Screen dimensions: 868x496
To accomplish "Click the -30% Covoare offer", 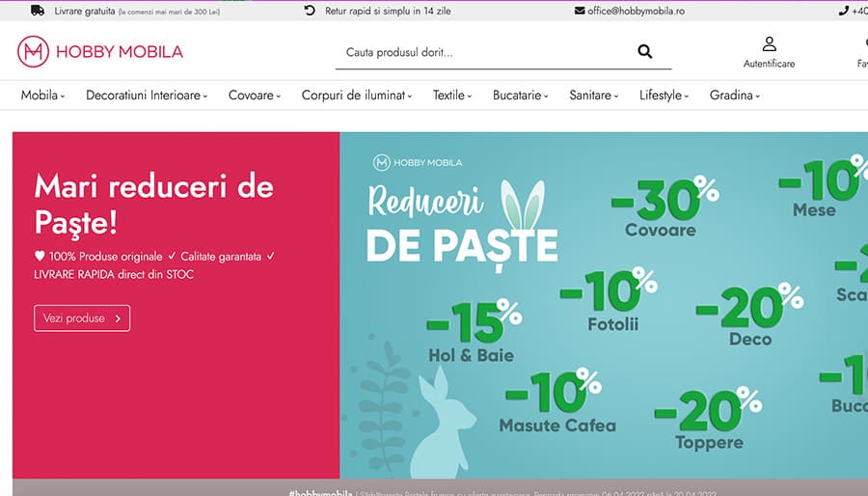I will [665, 206].
